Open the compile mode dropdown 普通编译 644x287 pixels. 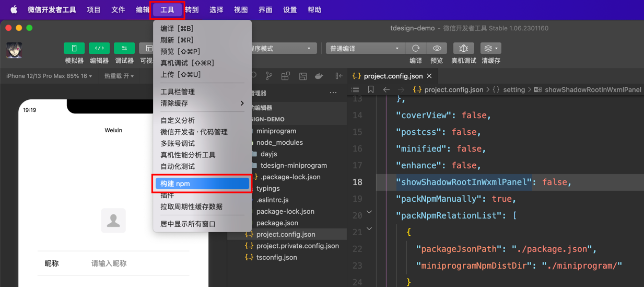click(364, 49)
